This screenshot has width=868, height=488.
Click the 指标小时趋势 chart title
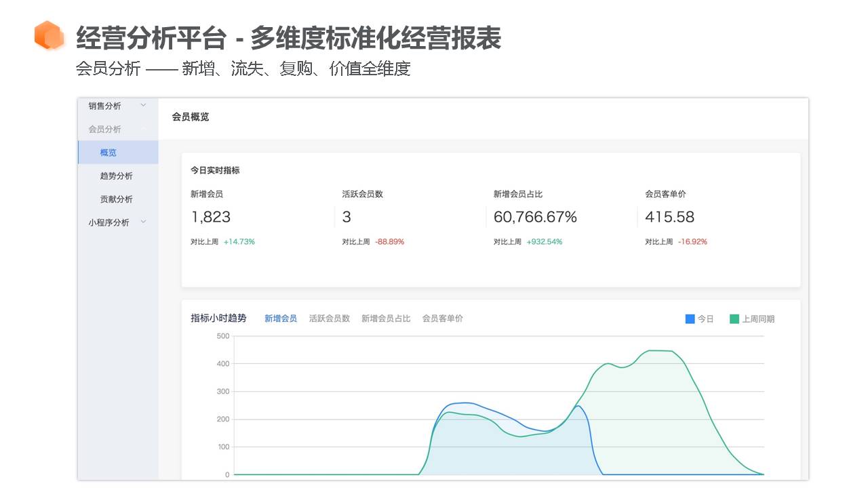218,318
